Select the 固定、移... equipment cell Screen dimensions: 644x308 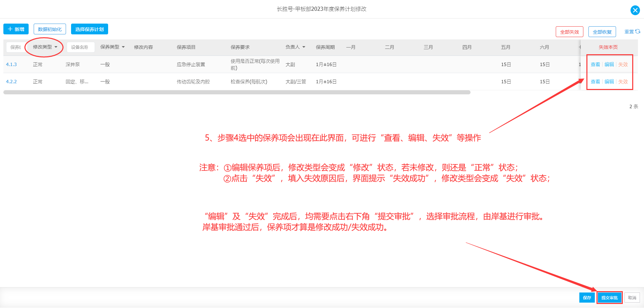(77, 82)
